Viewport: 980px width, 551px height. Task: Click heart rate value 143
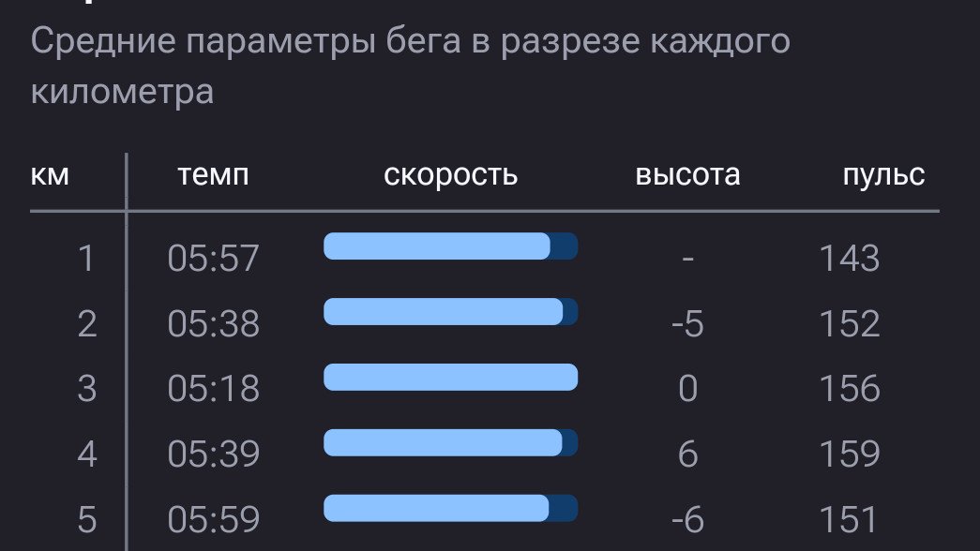[x=850, y=258]
